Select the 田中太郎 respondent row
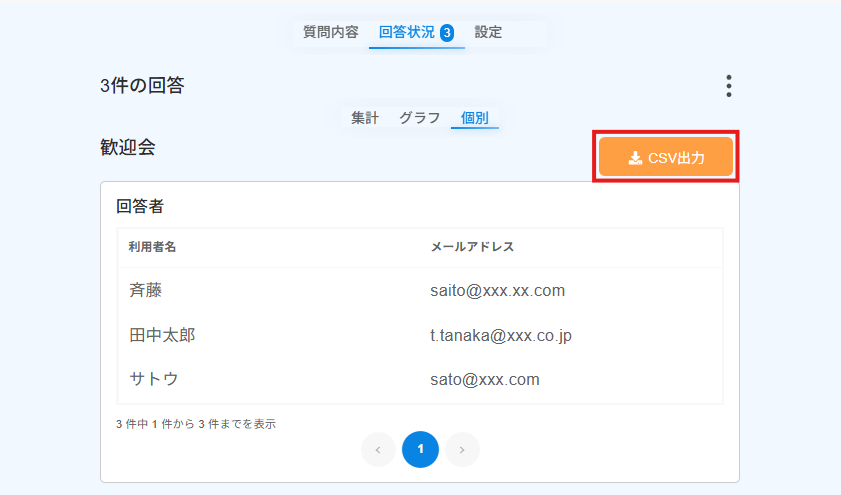841x495 pixels. coord(420,335)
